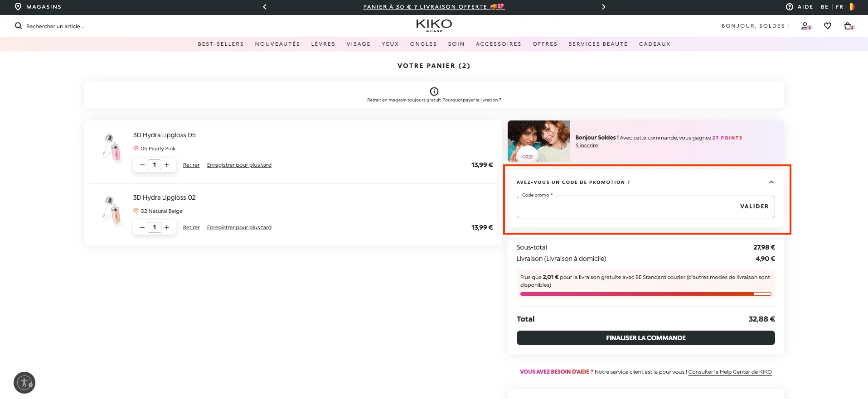This screenshot has height=399, width=868.
Task: Click the free delivery progress bar
Action: click(646, 294)
